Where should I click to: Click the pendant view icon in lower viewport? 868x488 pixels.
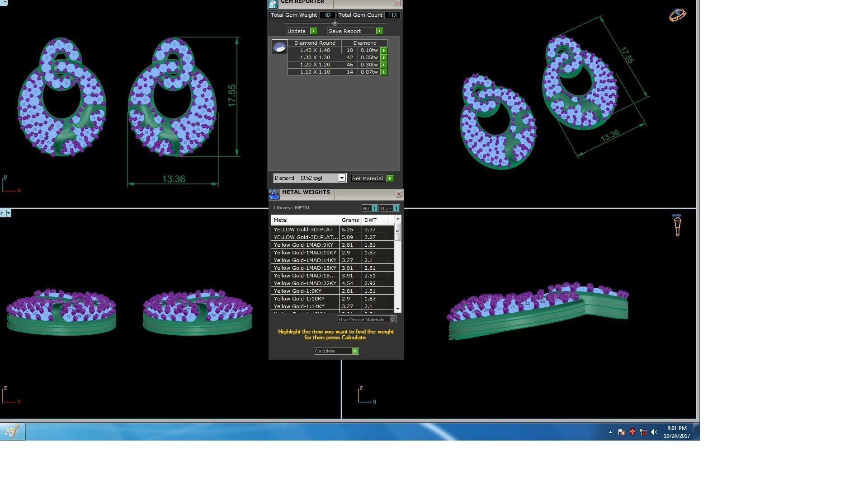pos(677,225)
